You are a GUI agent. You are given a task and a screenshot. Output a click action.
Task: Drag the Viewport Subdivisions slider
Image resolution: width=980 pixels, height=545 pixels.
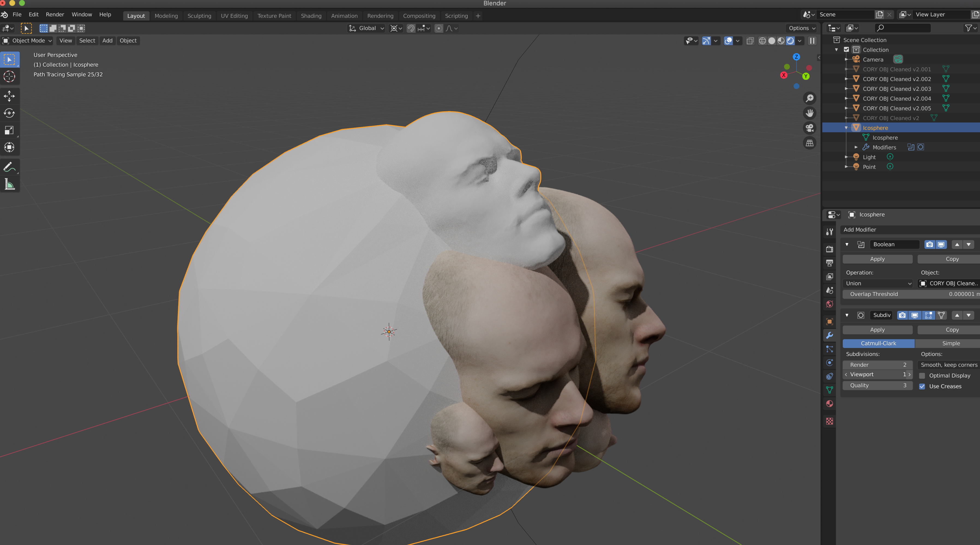878,375
